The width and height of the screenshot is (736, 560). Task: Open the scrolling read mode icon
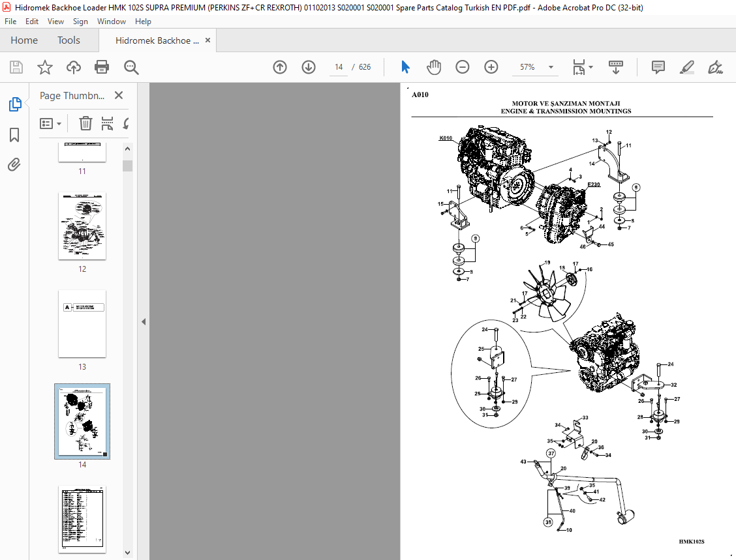616,67
